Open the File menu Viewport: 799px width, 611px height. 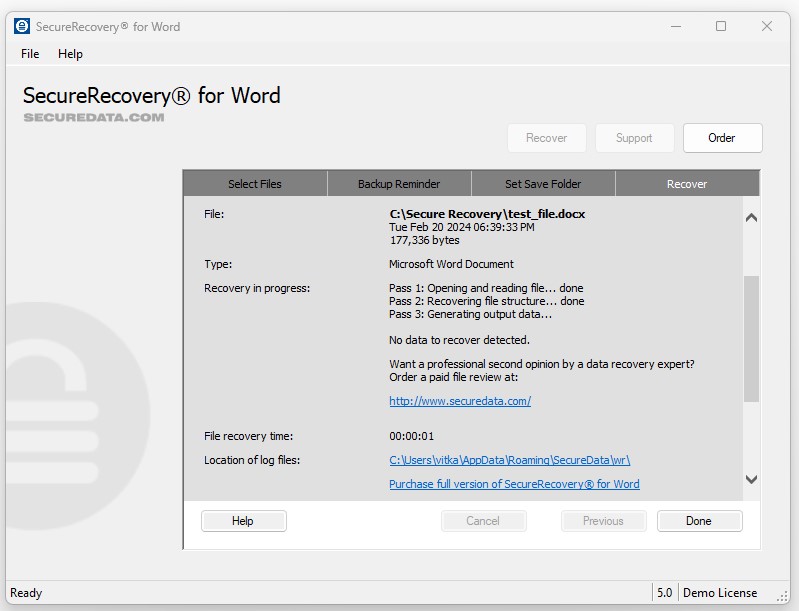point(30,54)
